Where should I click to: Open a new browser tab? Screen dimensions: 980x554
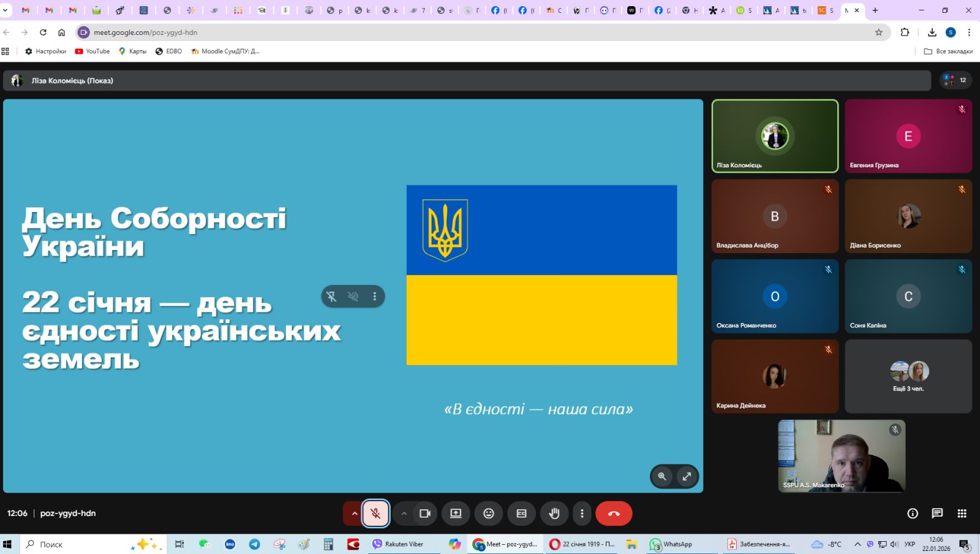875,10
